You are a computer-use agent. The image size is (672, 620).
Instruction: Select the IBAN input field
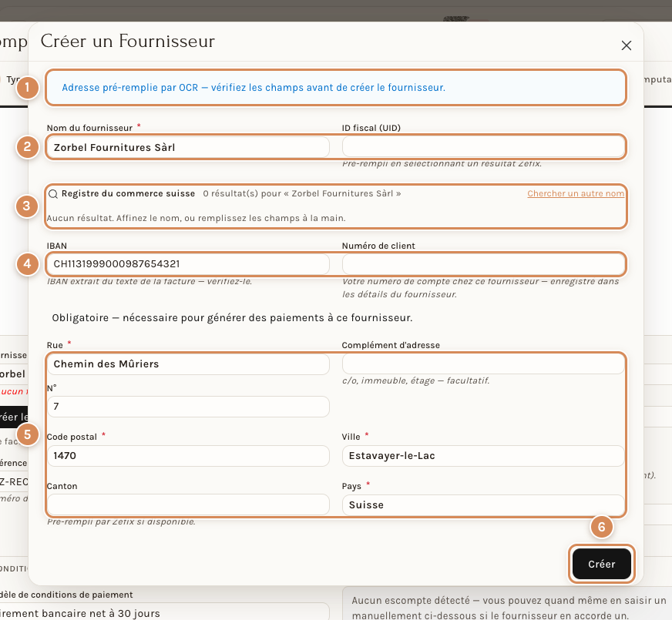(188, 263)
